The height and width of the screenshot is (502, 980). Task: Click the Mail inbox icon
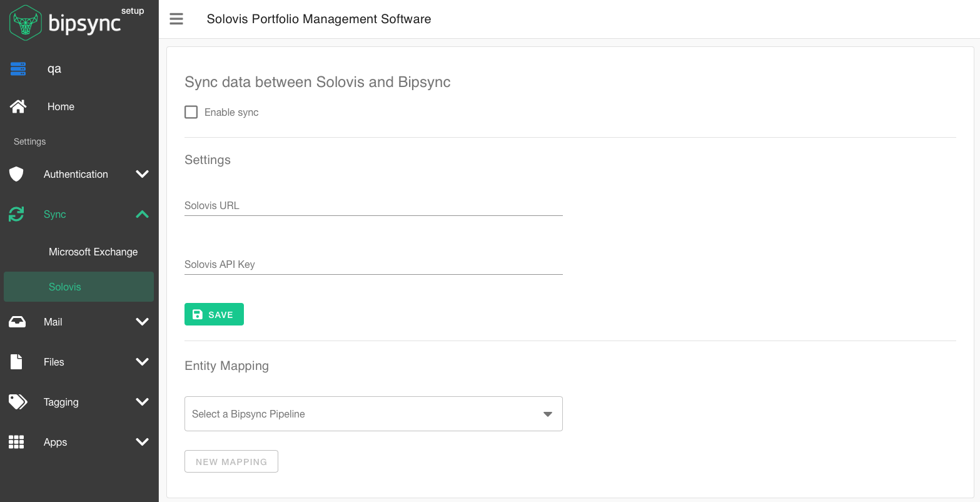17,322
